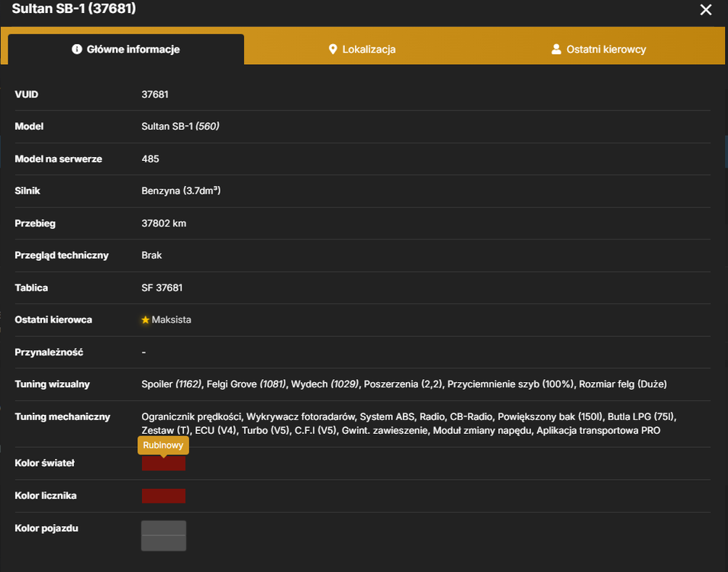The width and height of the screenshot is (728, 572).
Task: Click the Kolor licznika red swatch
Action: tap(163, 496)
